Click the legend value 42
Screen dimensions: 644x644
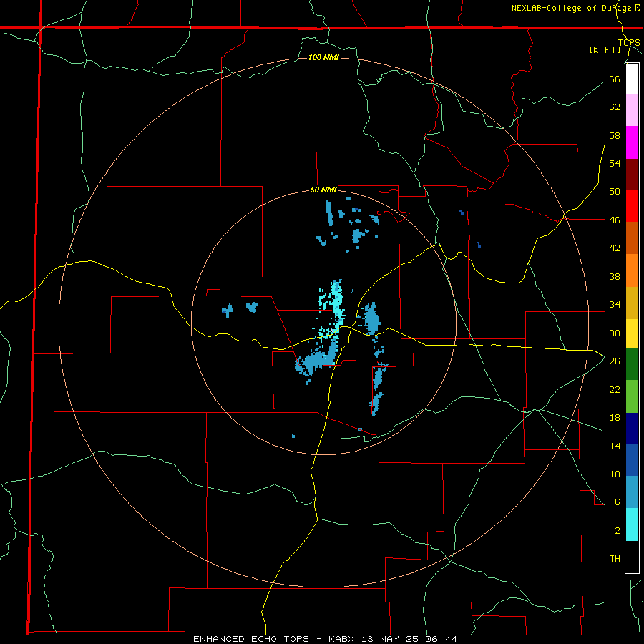(x=615, y=248)
